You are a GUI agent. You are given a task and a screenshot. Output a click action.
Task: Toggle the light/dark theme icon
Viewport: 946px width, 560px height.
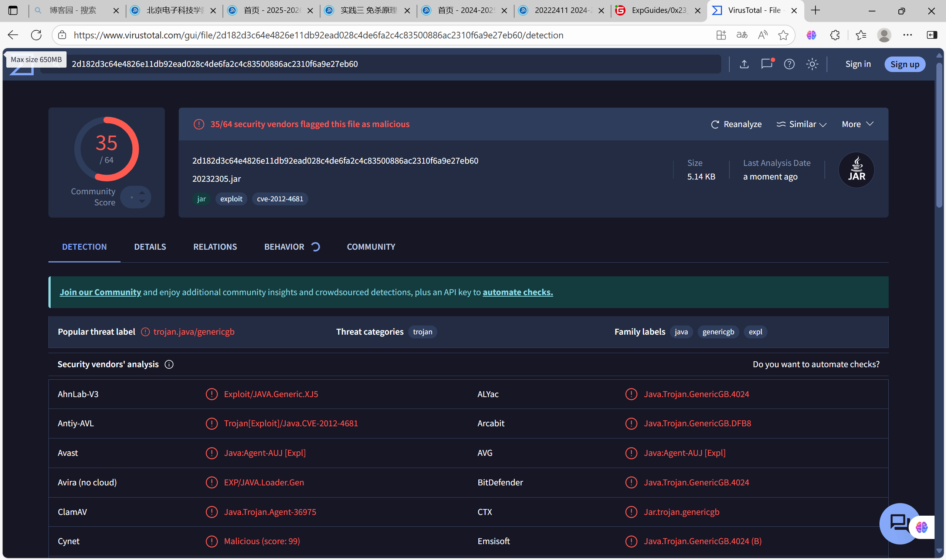(812, 64)
